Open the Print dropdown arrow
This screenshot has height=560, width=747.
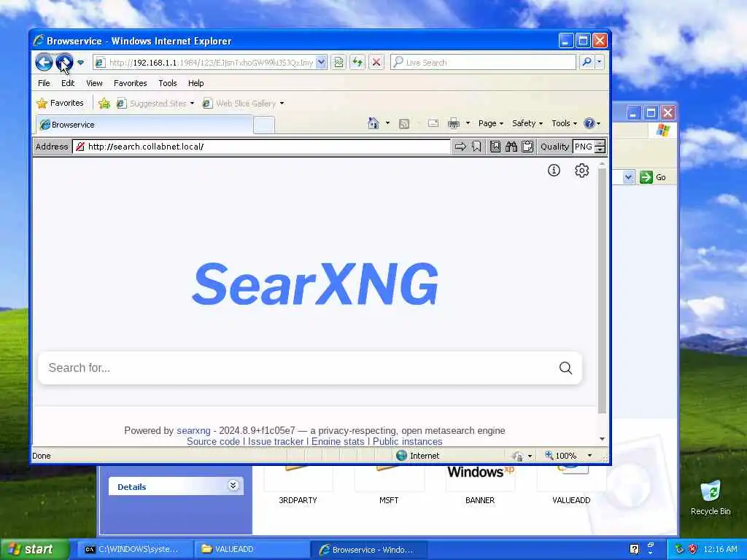468,123
